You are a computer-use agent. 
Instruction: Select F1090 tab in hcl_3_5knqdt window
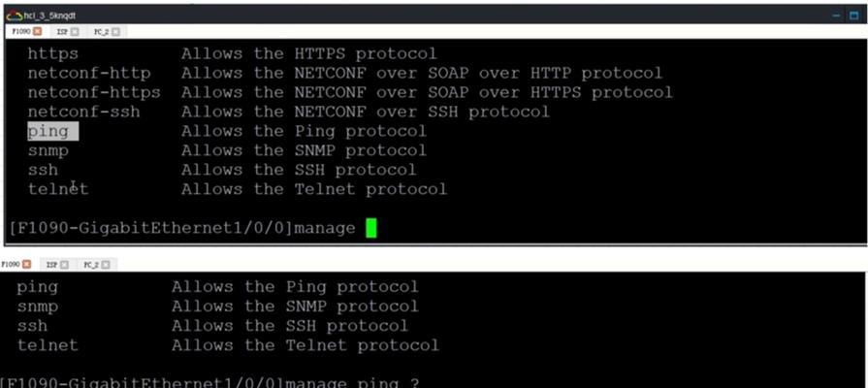pyautogui.click(x=21, y=32)
